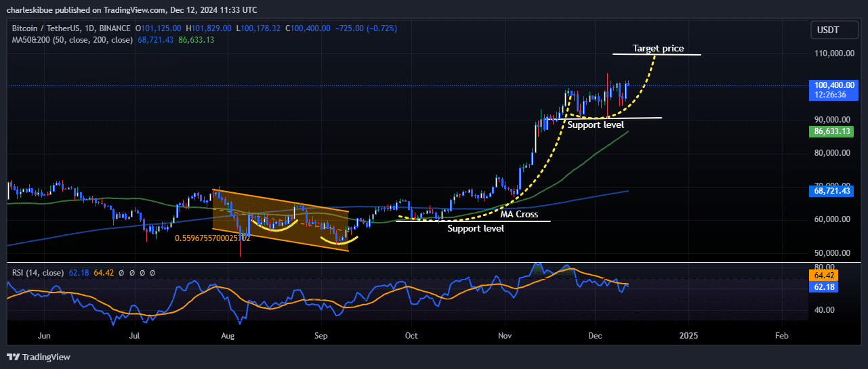Click the current price label 100,400.00

pos(834,85)
